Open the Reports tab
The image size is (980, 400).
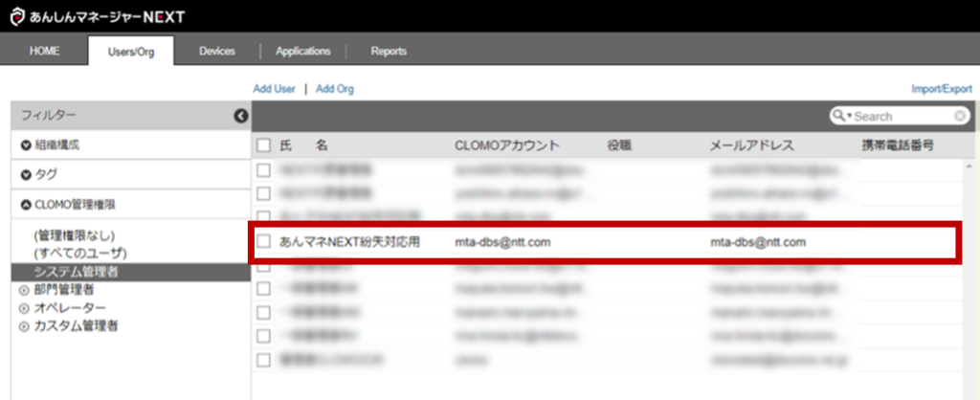click(x=389, y=52)
